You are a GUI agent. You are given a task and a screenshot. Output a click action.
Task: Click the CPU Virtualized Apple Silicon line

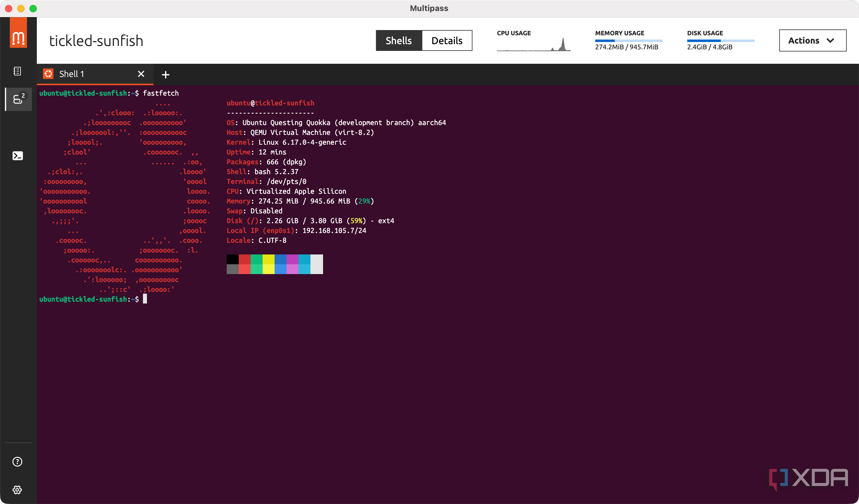(286, 191)
